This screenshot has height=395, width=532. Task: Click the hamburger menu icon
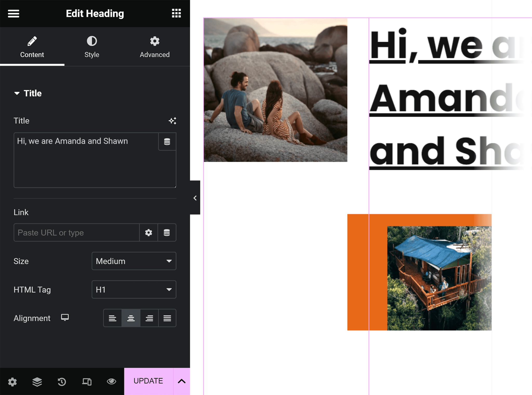click(x=13, y=13)
